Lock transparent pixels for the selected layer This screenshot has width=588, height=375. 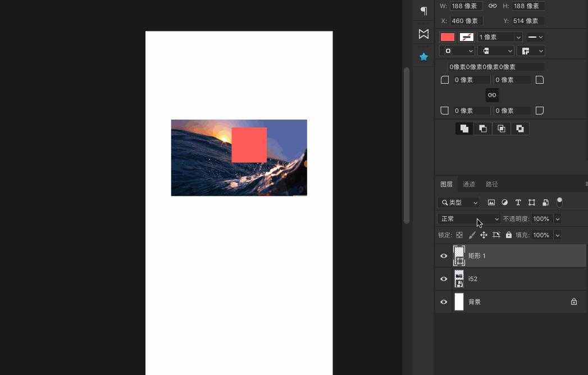(459, 235)
